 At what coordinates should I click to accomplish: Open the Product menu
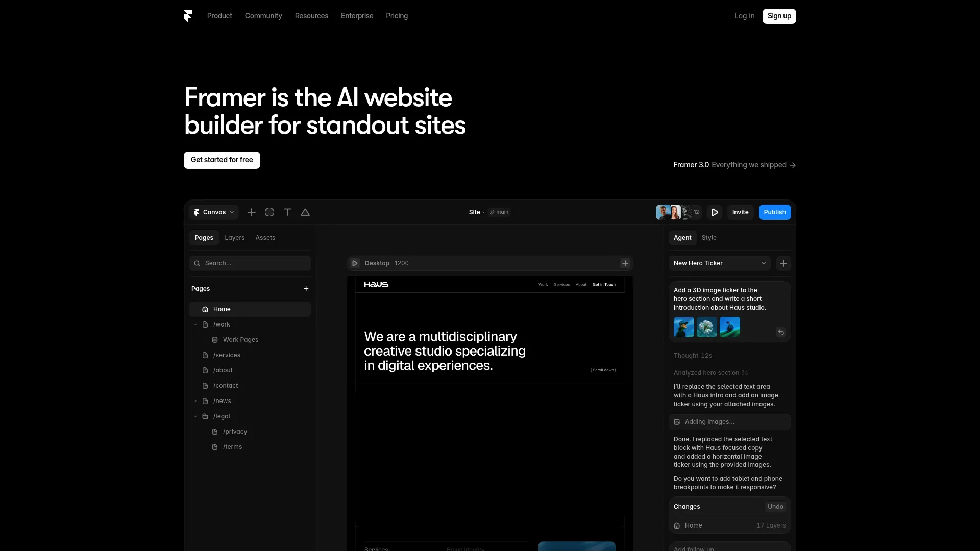pos(219,16)
